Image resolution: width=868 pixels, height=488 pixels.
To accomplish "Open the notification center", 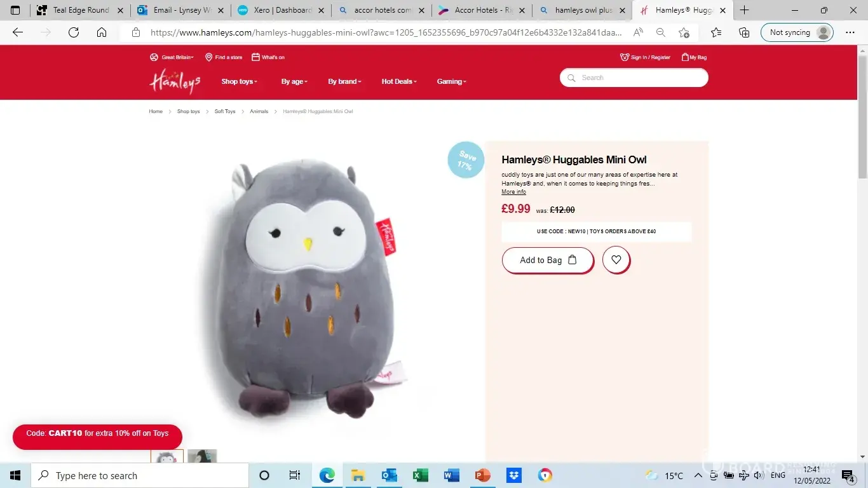I will (x=848, y=475).
